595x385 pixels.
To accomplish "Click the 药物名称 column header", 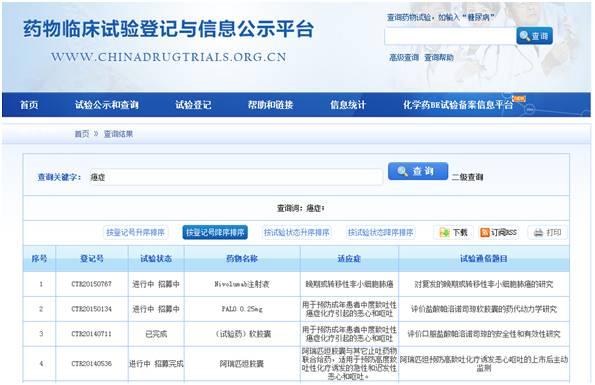I will click(242, 259).
